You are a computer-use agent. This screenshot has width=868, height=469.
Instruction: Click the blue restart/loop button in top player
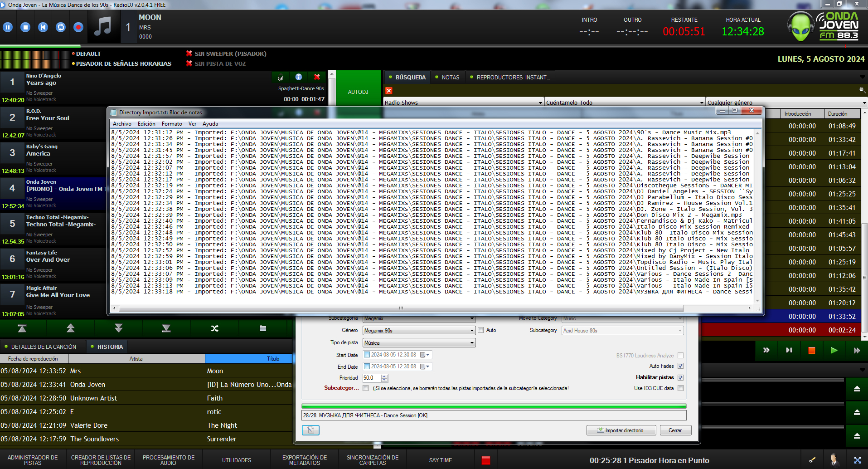coord(61,27)
